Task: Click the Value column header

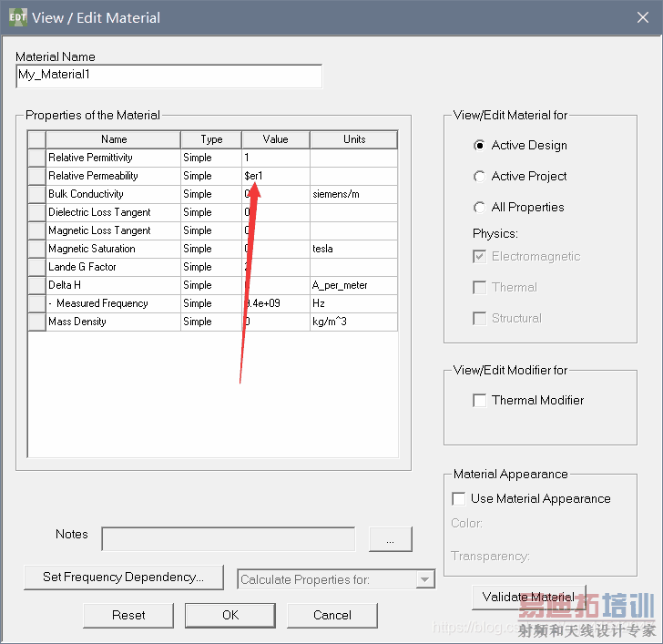Action: click(x=276, y=139)
